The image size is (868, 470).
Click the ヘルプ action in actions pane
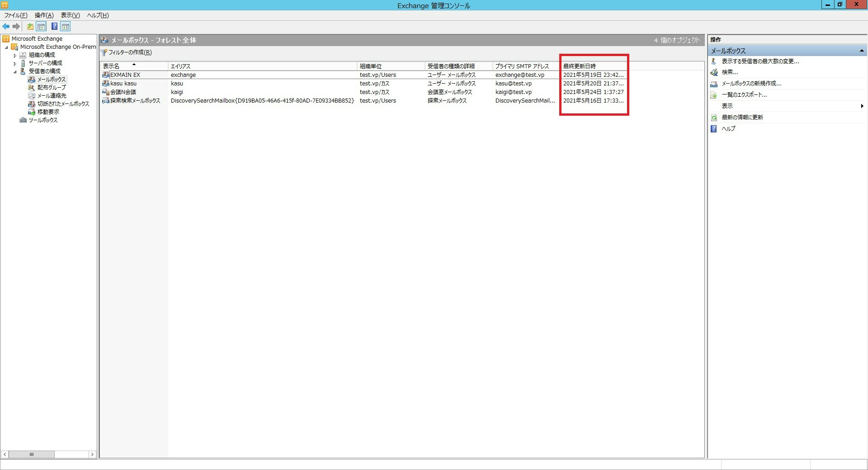point(728,129)
